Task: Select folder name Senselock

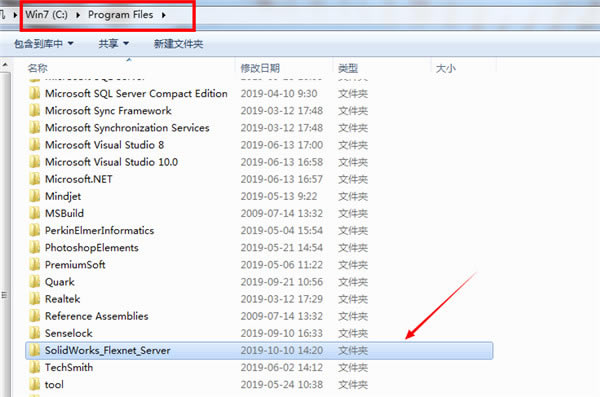Action: (68, 333)
